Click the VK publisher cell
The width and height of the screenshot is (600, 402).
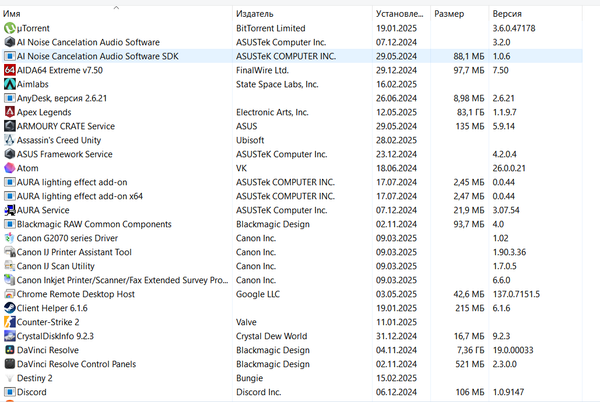241,168
